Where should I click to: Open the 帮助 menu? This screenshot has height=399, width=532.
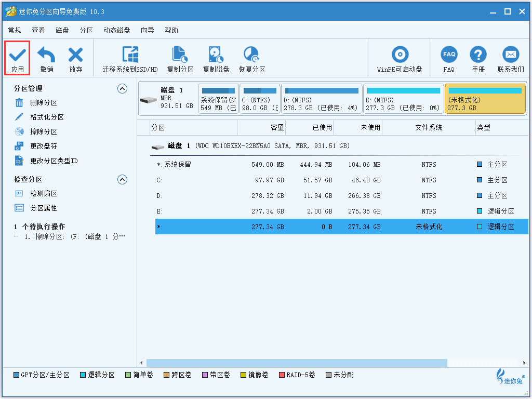coord(171,31)
